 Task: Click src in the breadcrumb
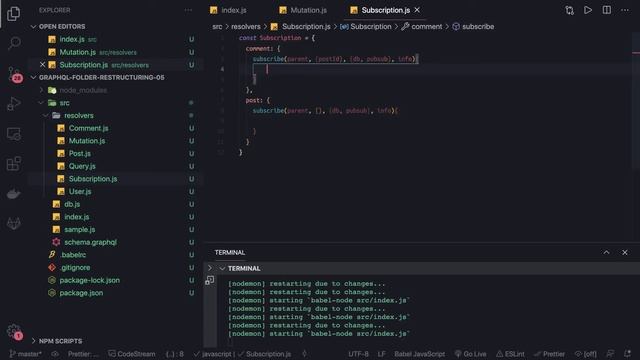point(217,27)
